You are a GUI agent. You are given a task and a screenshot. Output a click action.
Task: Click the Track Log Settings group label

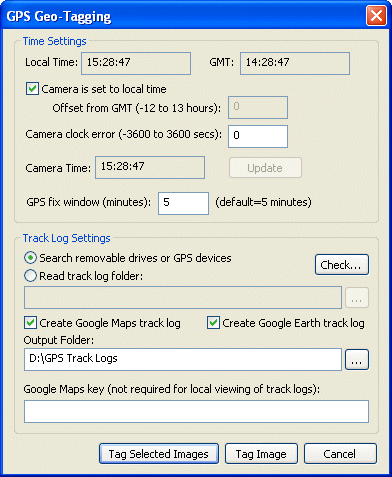pos(67,238)
